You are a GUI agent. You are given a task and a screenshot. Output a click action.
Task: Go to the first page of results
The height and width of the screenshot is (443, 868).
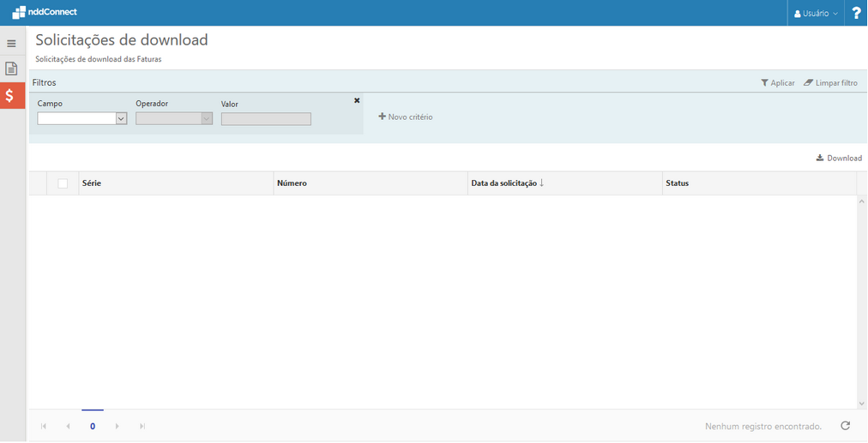tap(44, 427)
